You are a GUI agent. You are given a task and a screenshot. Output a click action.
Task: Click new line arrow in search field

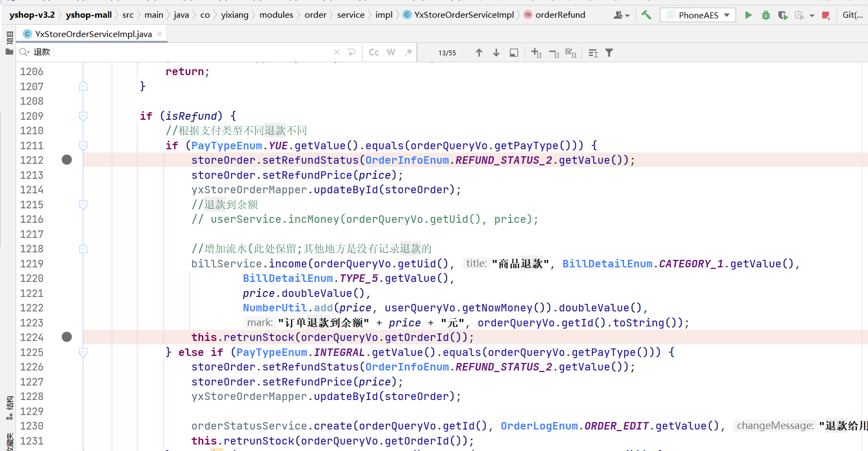(x=352, y=52)
